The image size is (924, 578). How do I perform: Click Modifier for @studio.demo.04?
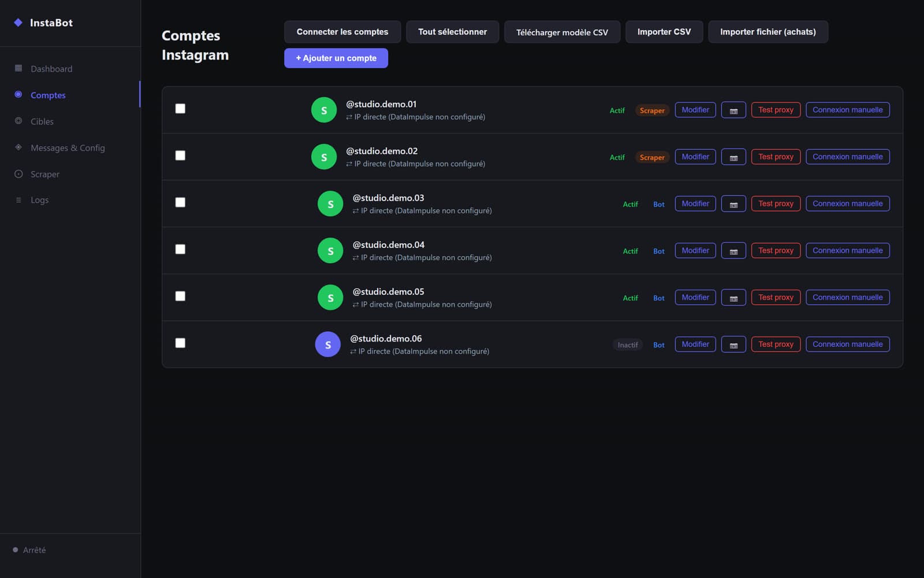[x=695, y=250]
